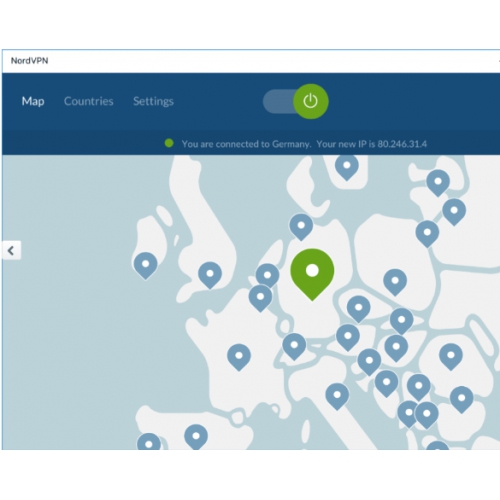Click the green connection status dot
Image resolution: width=500 pixels, height=500 pixels.
(x=169, y=143)
